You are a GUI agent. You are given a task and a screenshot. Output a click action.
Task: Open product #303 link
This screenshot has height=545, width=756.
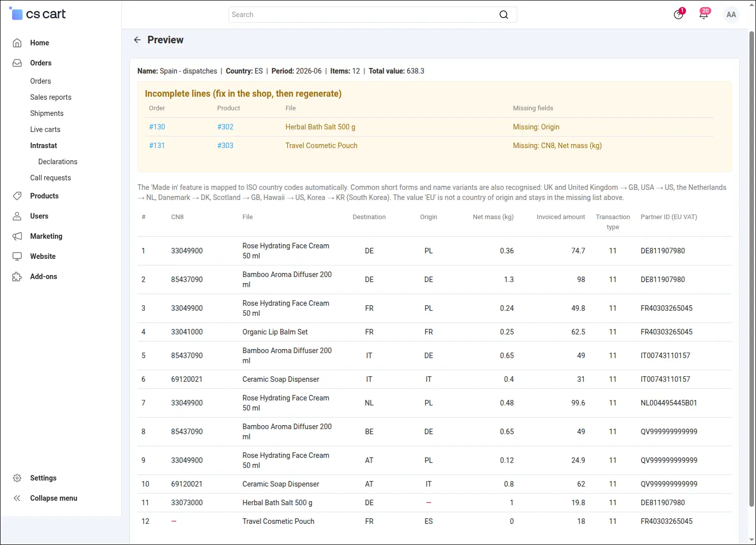(225, 146)
